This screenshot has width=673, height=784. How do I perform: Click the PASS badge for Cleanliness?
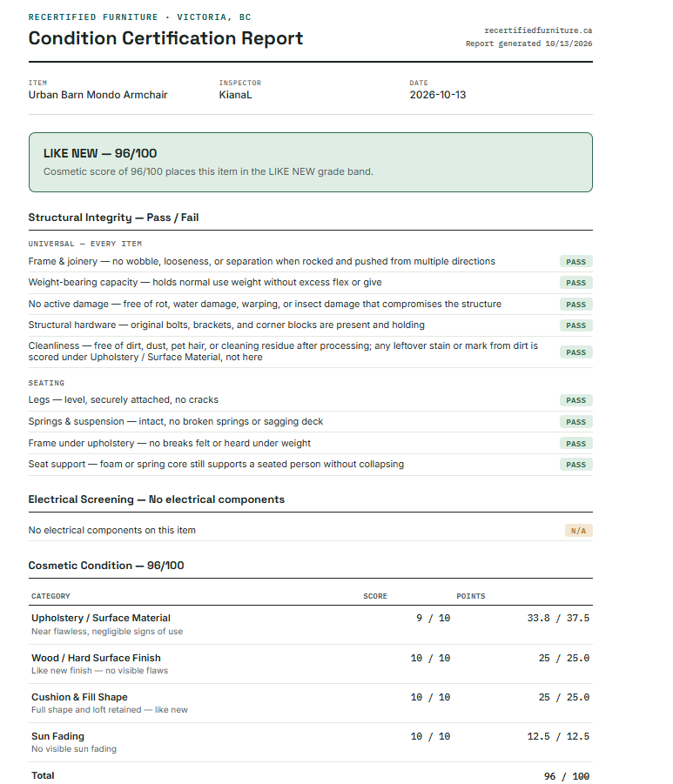[x=576, y=352]
